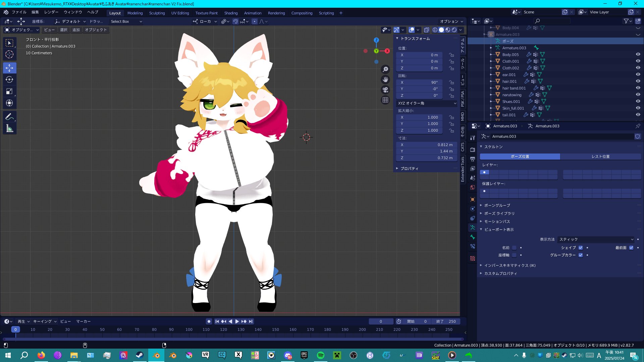644x362 pixels.
Task: Disable the シェイプ (Shapes) checkbox
Action: click(581, 248)
